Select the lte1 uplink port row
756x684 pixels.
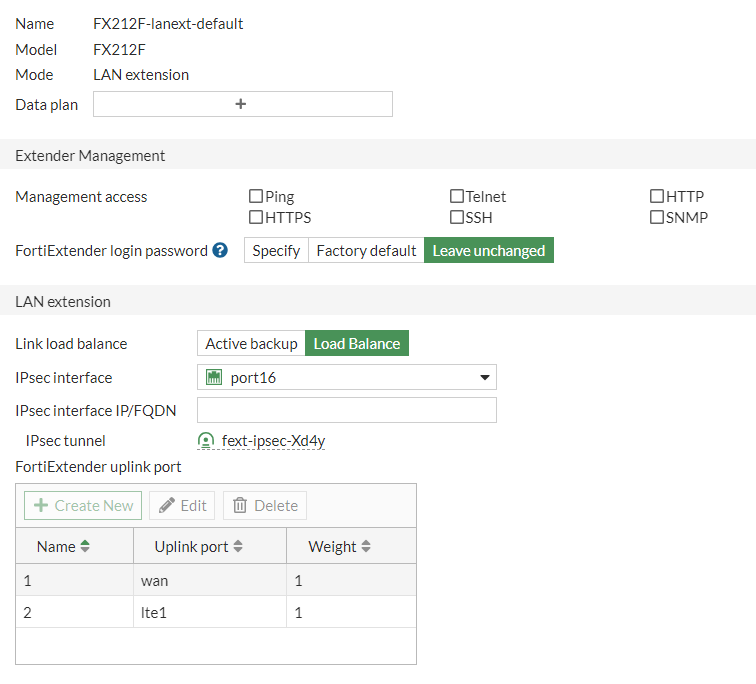coord(216,612)
